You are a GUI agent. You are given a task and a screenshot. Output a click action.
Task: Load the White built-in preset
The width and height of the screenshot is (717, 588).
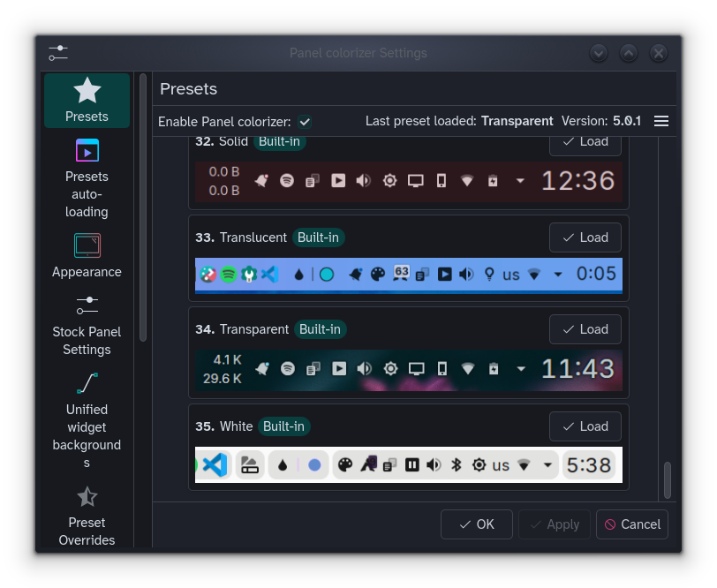pos(585,426)
